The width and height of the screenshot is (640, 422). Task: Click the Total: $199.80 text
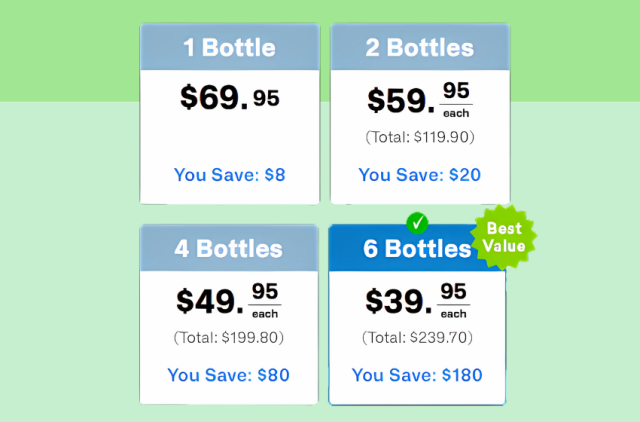point(229,338)
